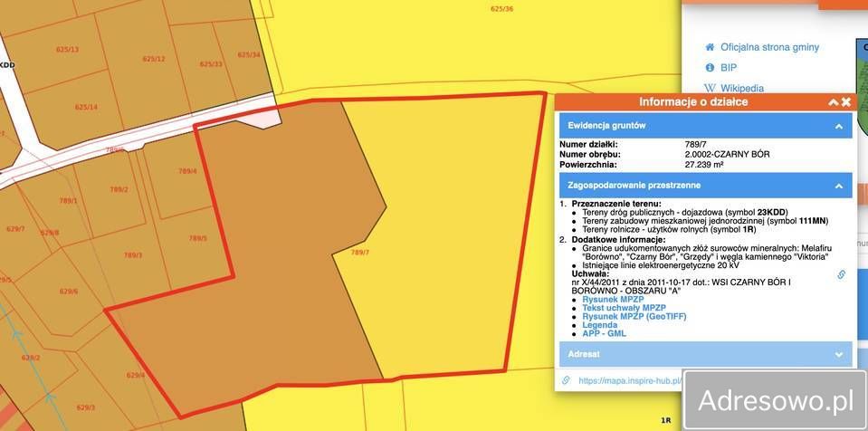Open the Wikipedia link
The width and height of the screenshot is (868, 431).
click(x=742, y=88)
